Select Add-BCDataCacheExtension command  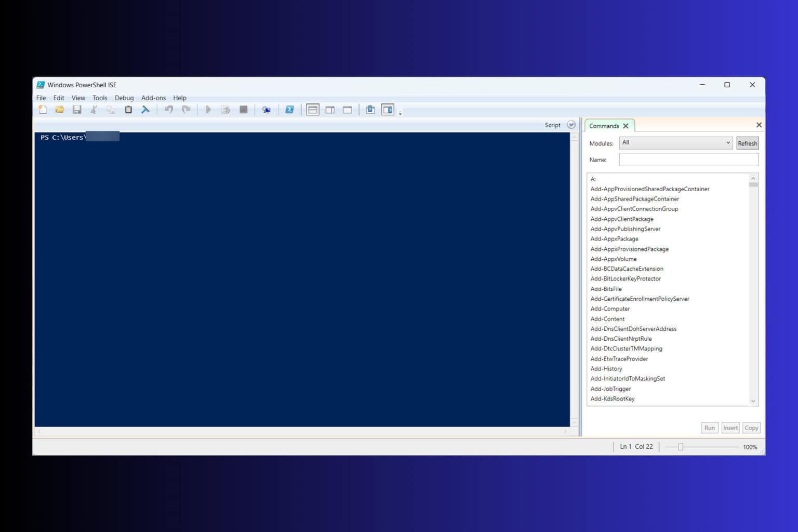pyautogui.click(x=627, y=269)
